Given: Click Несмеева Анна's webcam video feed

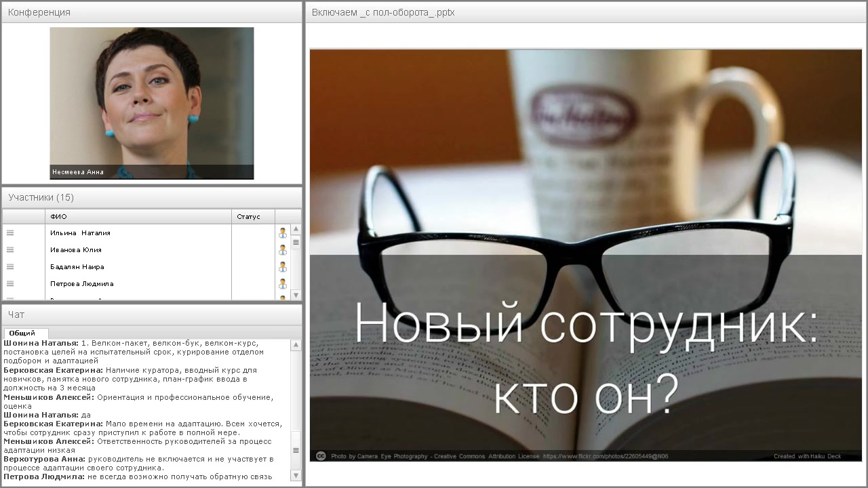Looking at the screenshot, I should 151,103.
